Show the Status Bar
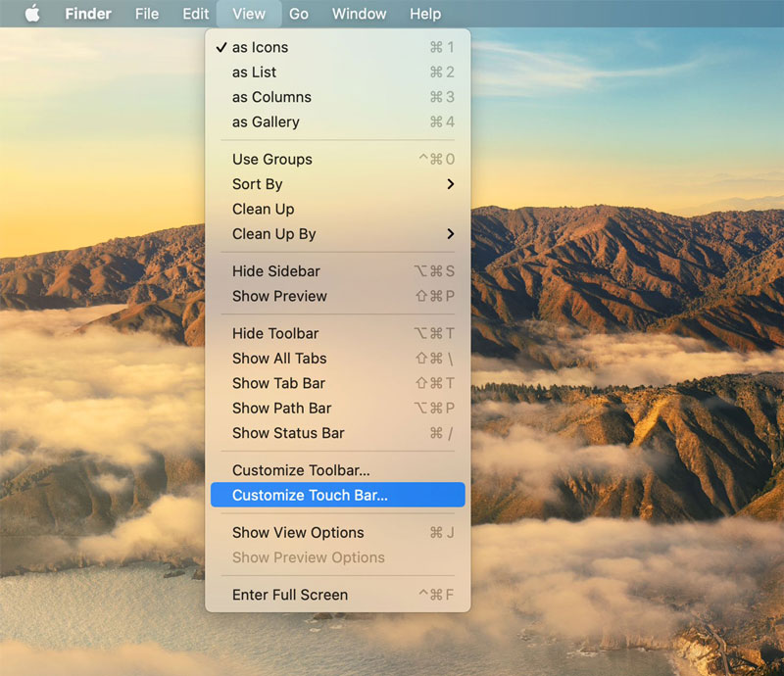Image resolution: width=784 pixels, height=676 pixels. 288,433
